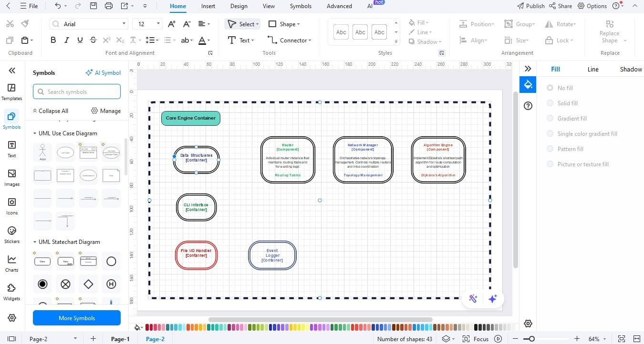Open the Shape tool dropdown
This screenshot has height=344, width=644.
298,24
